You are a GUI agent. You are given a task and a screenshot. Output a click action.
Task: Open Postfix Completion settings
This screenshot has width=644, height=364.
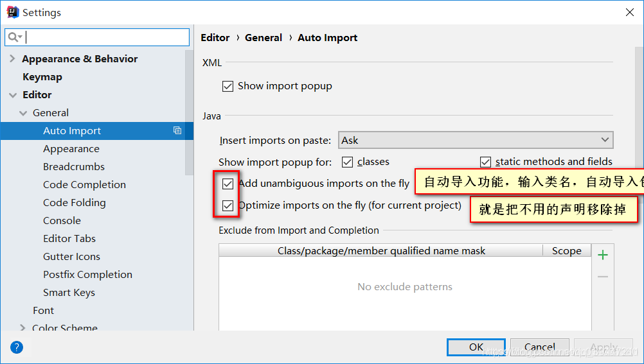pyautogui.click(x=87, y=275)
